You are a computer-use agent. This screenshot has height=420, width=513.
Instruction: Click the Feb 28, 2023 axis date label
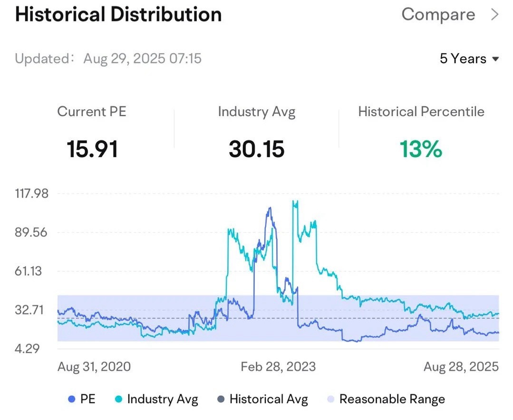(279, 367)
